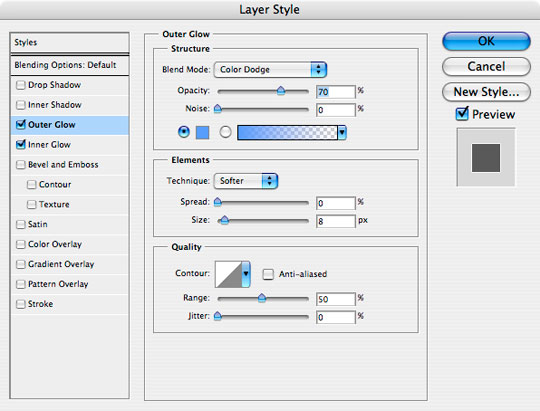Viewport: 540px width, 411px height.
Task: Expand the contour picker dropdown arrow
Action: pos(246,274)
